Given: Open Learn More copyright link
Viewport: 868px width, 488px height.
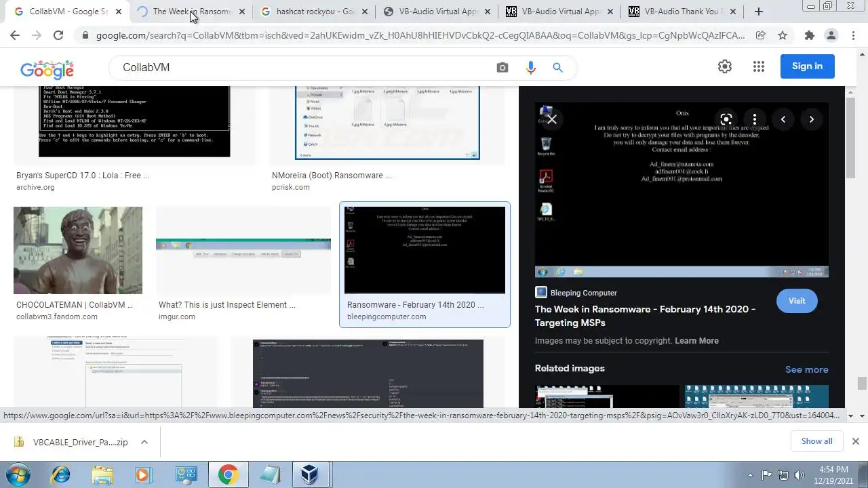Looking at the screenshot, I should pos(696,341).
